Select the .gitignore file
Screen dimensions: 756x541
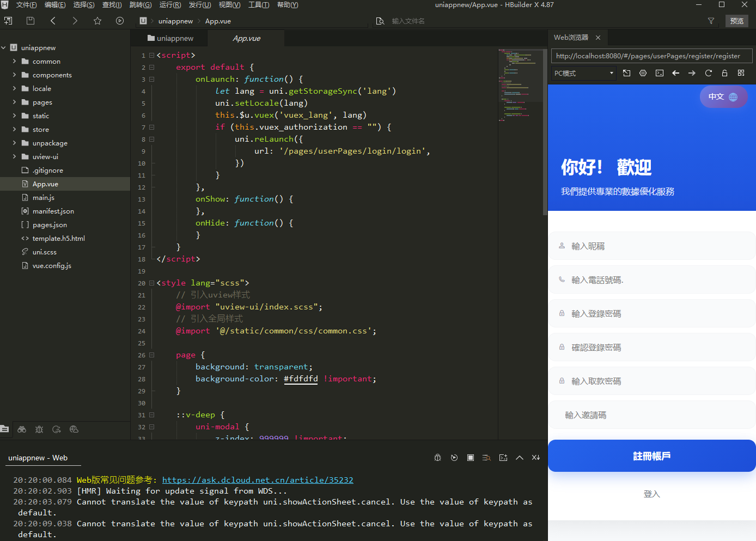pyautogui.click(x=47, y=171)
